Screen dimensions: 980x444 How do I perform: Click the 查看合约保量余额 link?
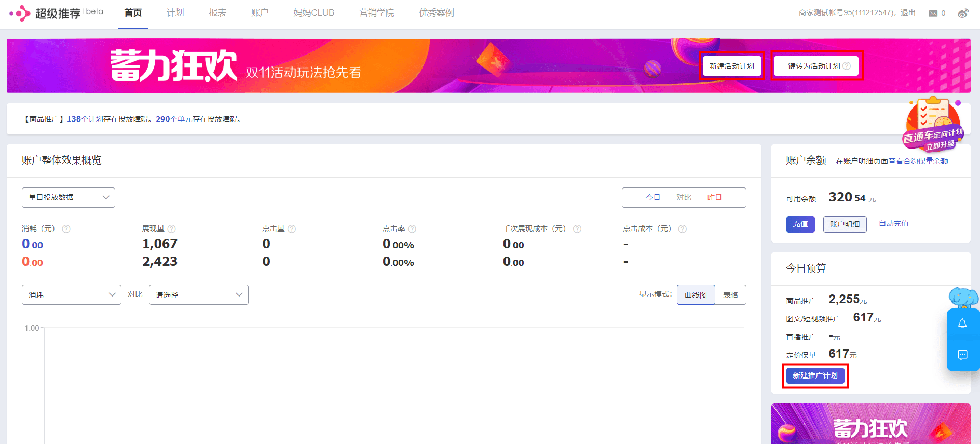coord(918,162)
